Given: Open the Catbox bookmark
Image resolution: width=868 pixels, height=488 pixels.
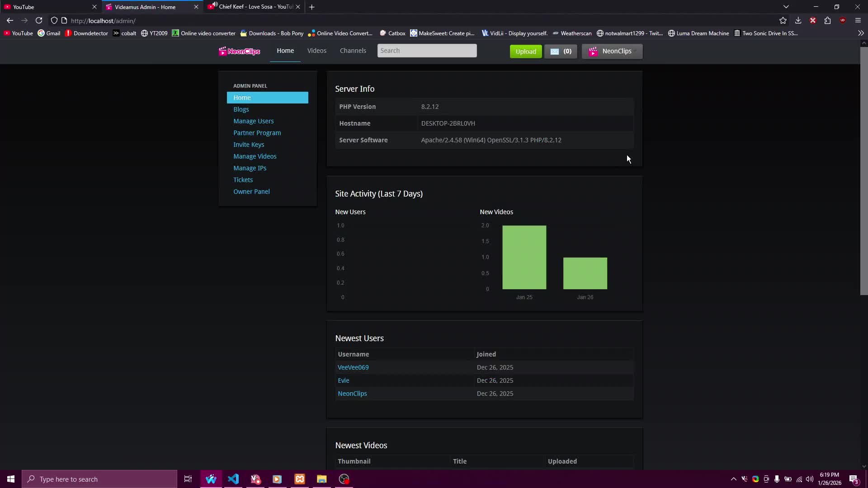Looking at the screenshot, I should click(x=392, y=33).
